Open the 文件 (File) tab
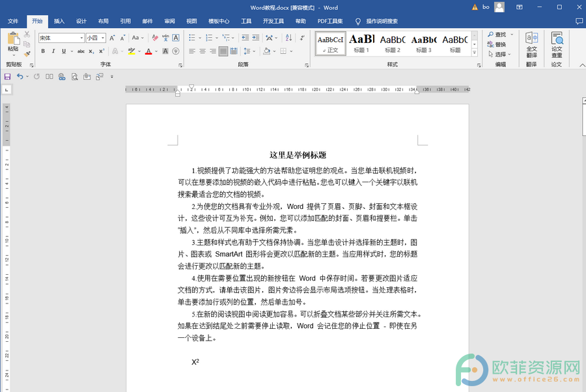586x392 pixels. (x=13, y=21)
